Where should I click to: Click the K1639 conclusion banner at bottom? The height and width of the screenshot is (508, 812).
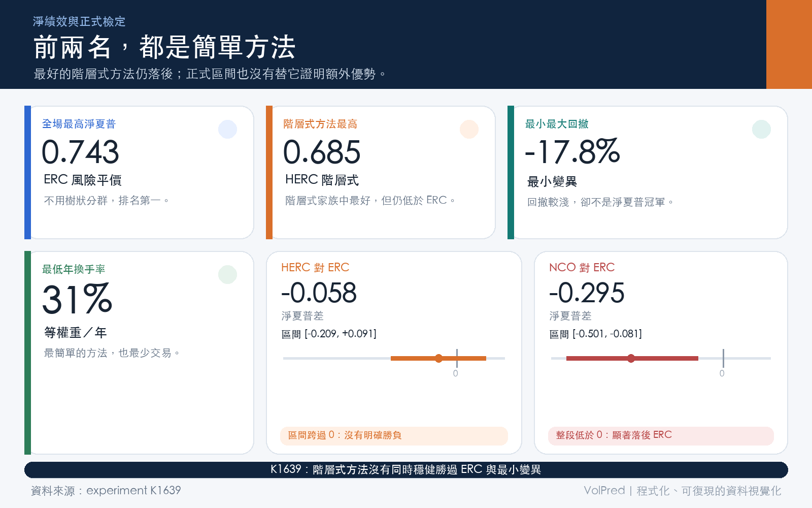click(x=406, y=469)
